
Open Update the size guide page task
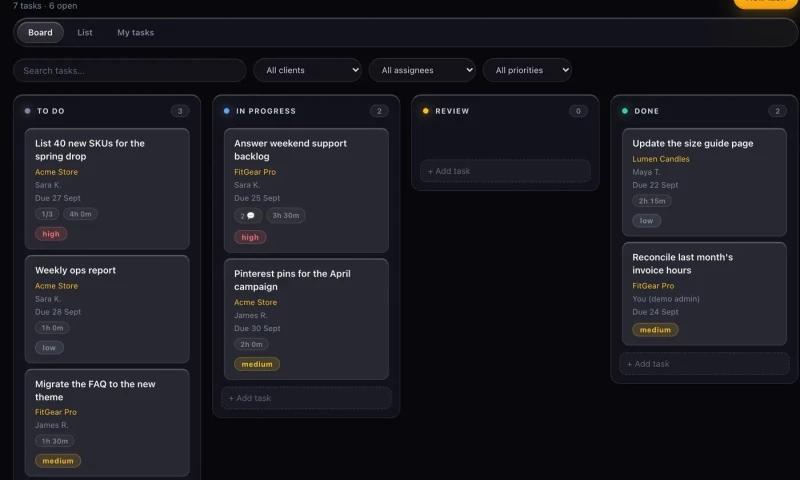click(704, 182)
